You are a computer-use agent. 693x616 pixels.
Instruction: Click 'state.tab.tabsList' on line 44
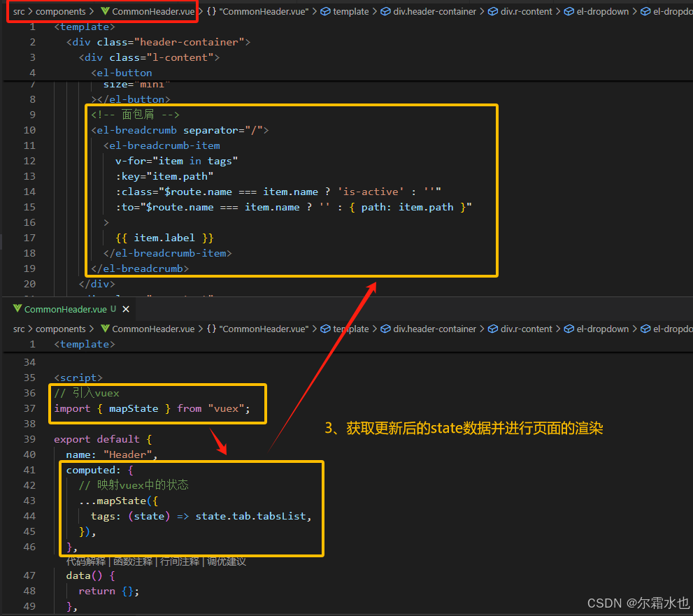pos(250,516)
